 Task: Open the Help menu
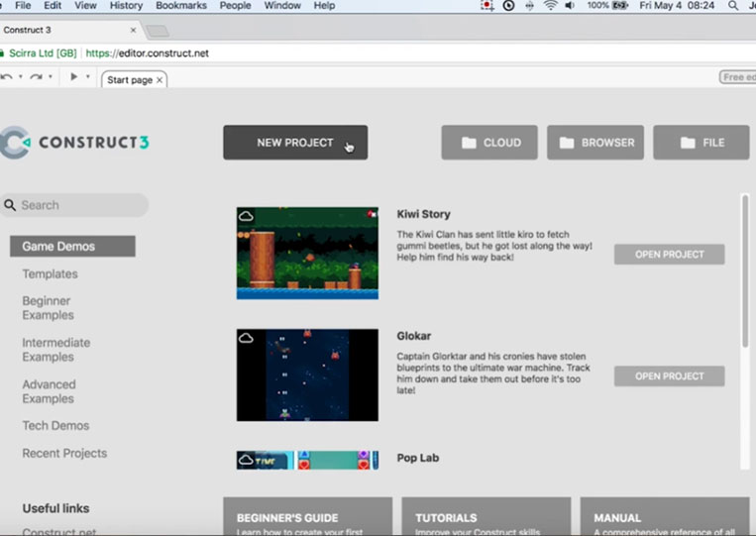point(324,6)
